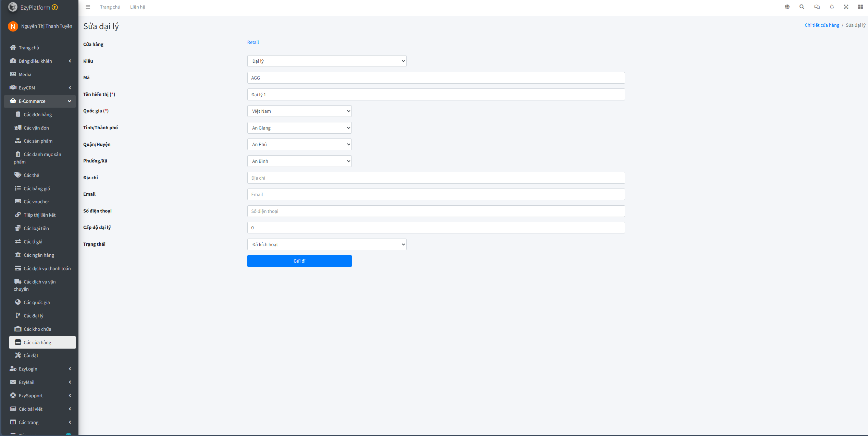Click the search magnifier icon
Screen dimensions: 868x436
[802, 7]
